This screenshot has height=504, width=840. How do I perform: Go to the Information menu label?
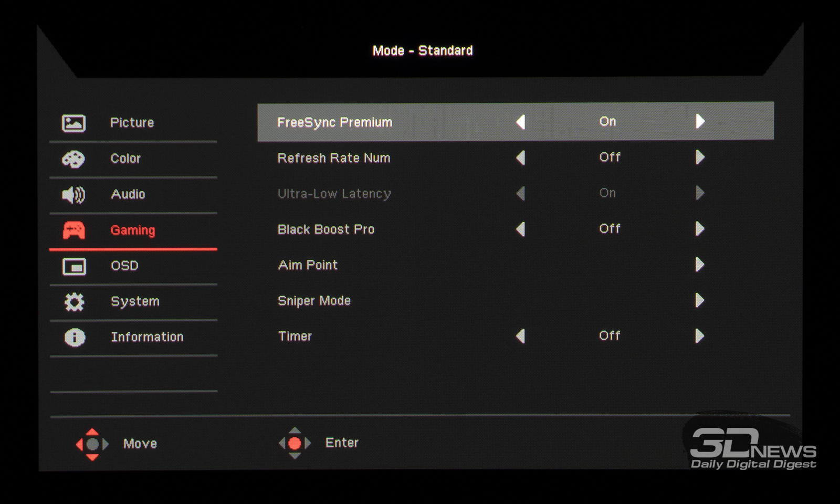point(147,337)
